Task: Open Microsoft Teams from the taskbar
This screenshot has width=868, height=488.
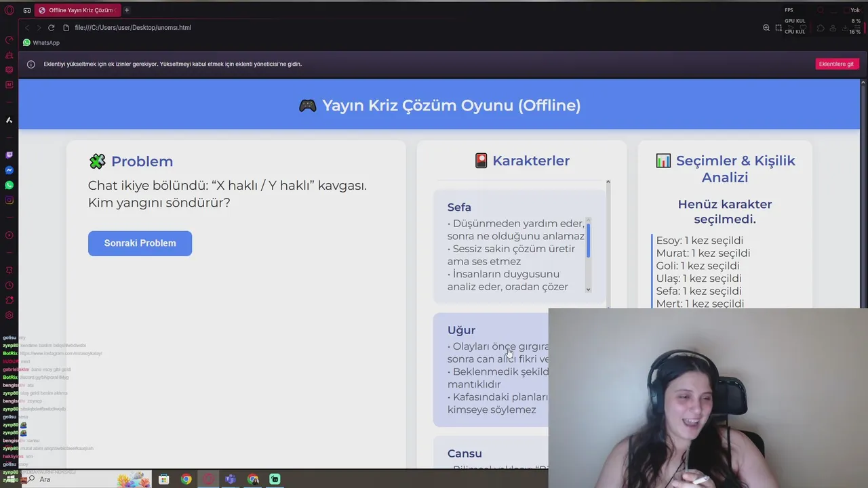Action: click(x=231, y=479)
